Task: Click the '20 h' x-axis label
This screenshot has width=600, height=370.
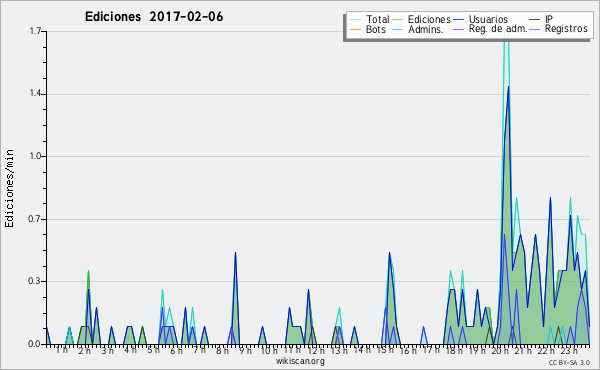Action: click(x=501, y=350)
